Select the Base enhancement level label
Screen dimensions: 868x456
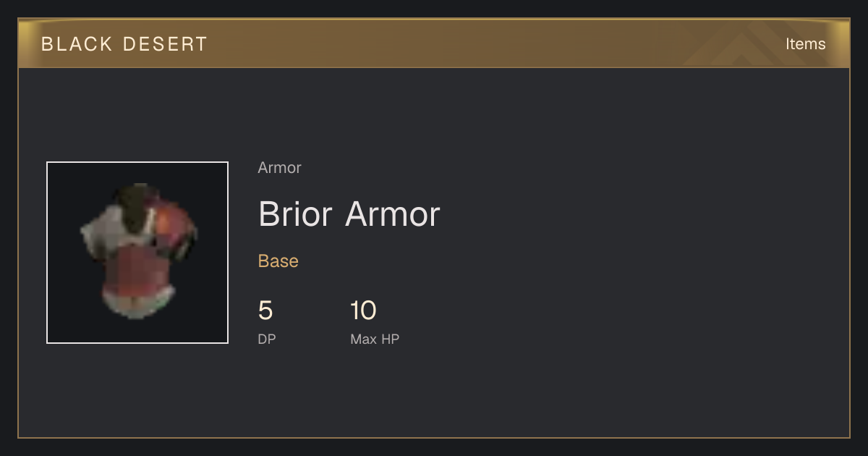pyautogui.click(x=278, y=261)
